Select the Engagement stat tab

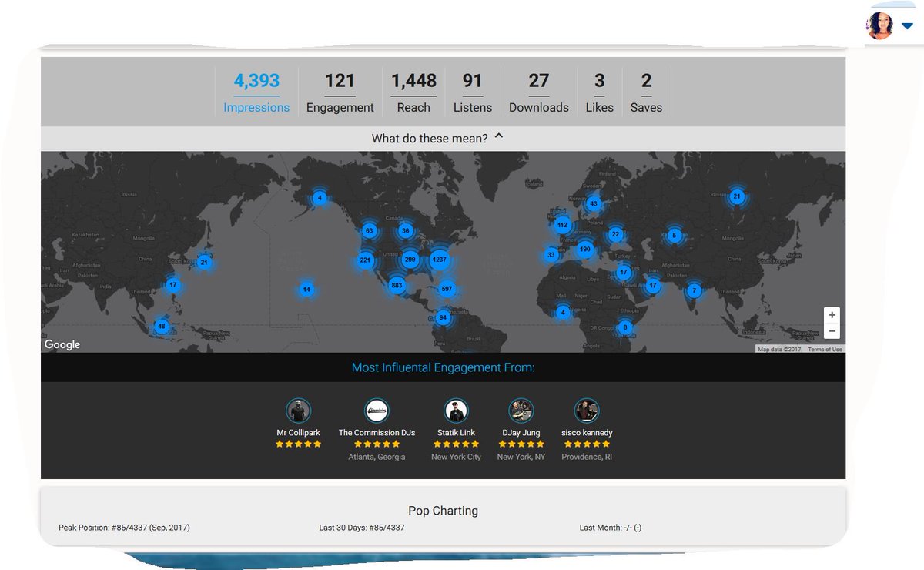340,92
